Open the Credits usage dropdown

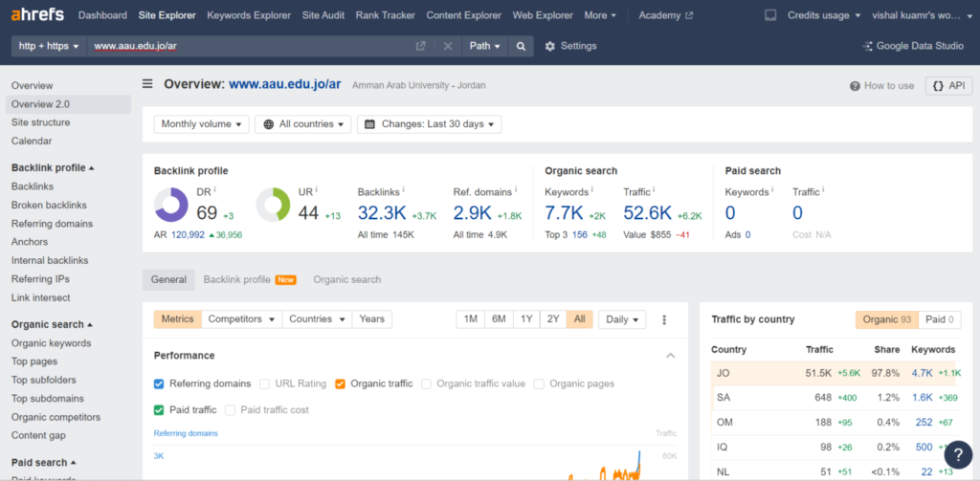[x=824, y=15]
